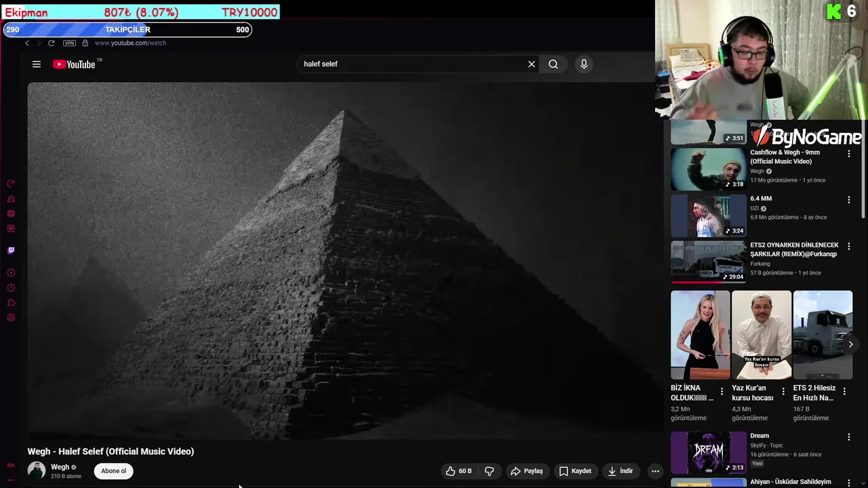Show next shorts with right chevron
Viewport: 868px width, 488px height.
pyautogui.click(x=850, y=344)
